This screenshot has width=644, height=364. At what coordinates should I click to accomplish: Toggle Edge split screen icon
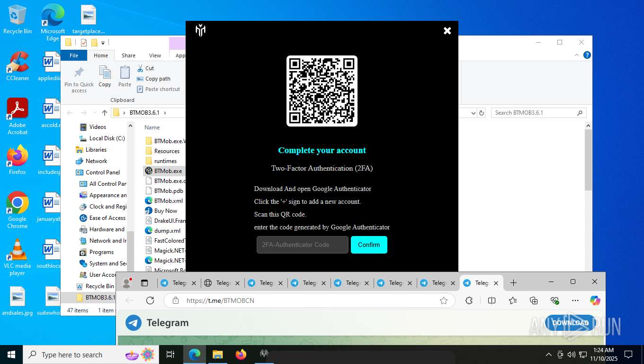click(492, 300)
